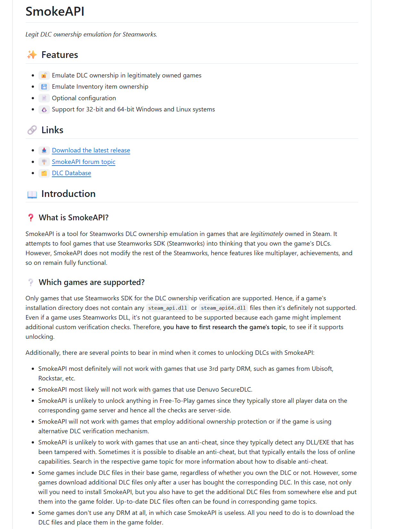The image size is (420, 529).
Task: Click the white question mark icon
Action: coord(31,282)
